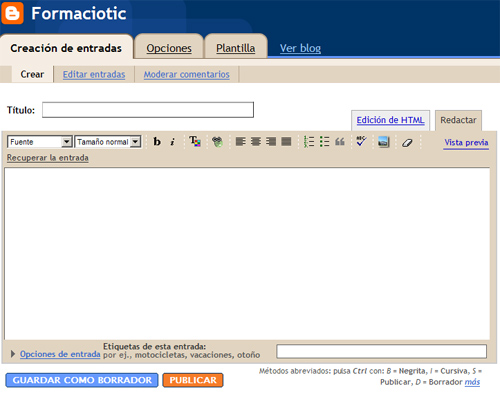Switch to the Plantilla tab
This screenshot has width=500, height=395.
pyautogui.click(x=236, y=48)
